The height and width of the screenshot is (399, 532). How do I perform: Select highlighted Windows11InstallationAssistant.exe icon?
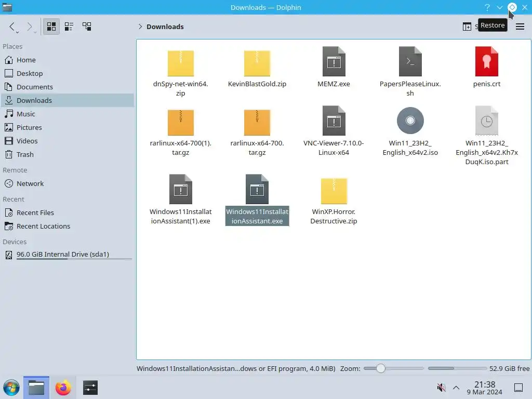257,189
